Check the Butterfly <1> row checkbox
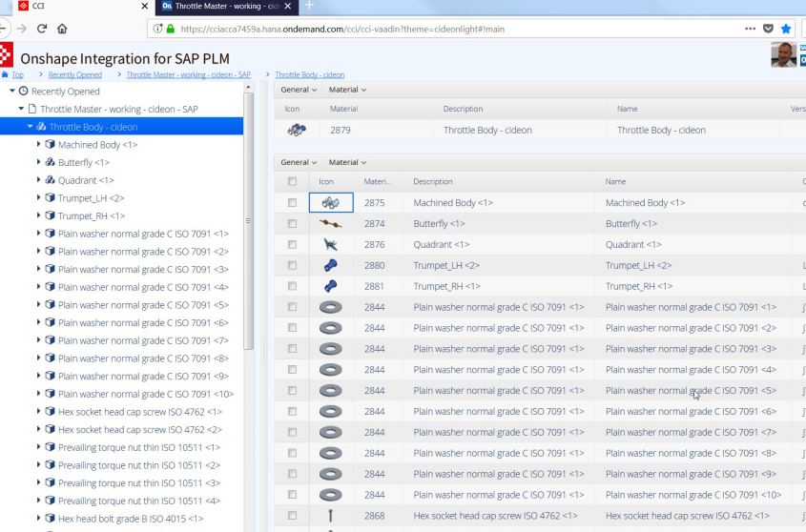 (292, 224)
